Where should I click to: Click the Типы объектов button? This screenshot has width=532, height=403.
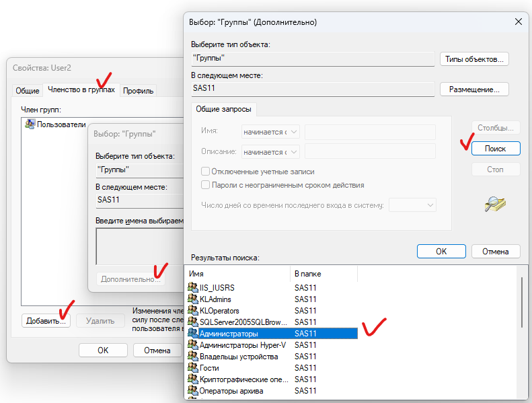[x=474, y=59]
